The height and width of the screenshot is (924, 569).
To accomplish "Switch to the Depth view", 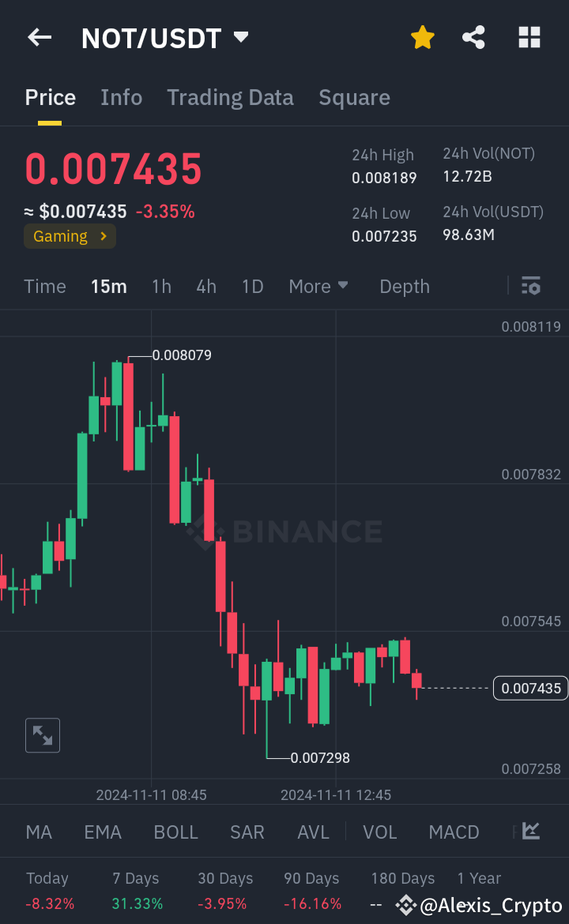I will (404, 286).
